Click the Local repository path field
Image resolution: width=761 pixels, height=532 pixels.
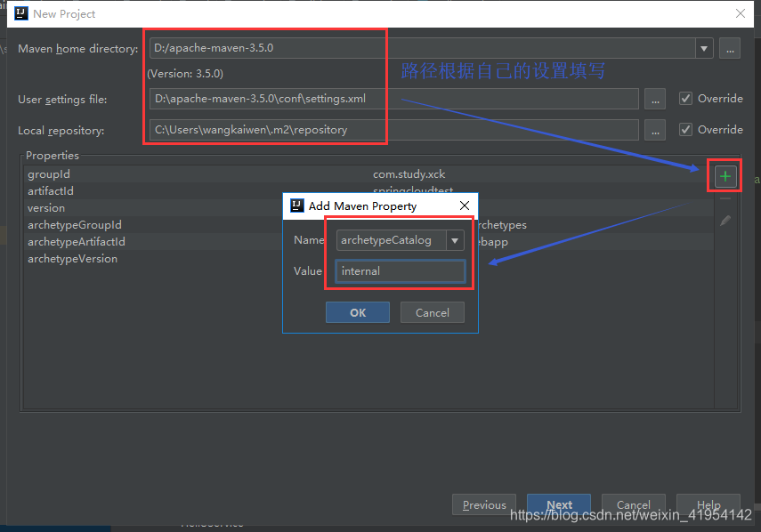394,130
